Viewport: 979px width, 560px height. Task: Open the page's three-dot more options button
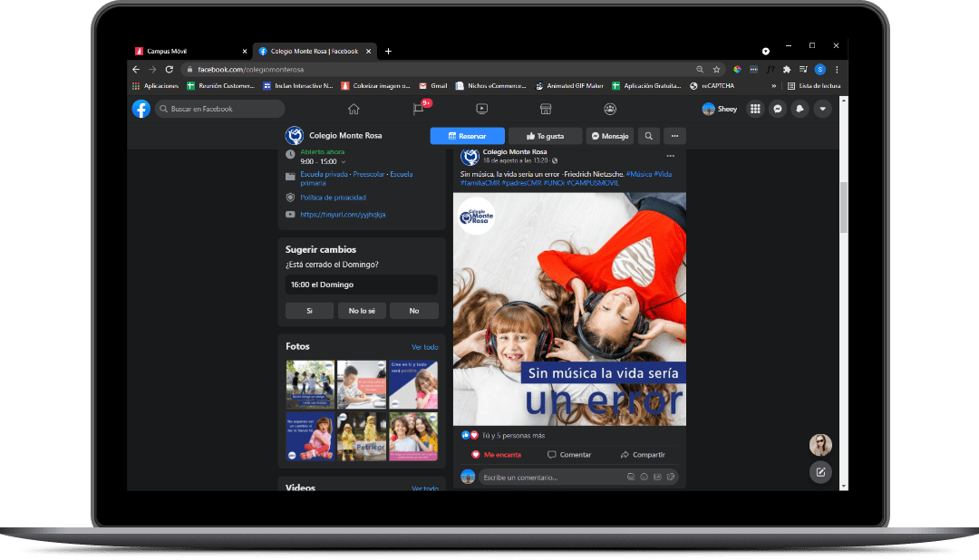675,136
